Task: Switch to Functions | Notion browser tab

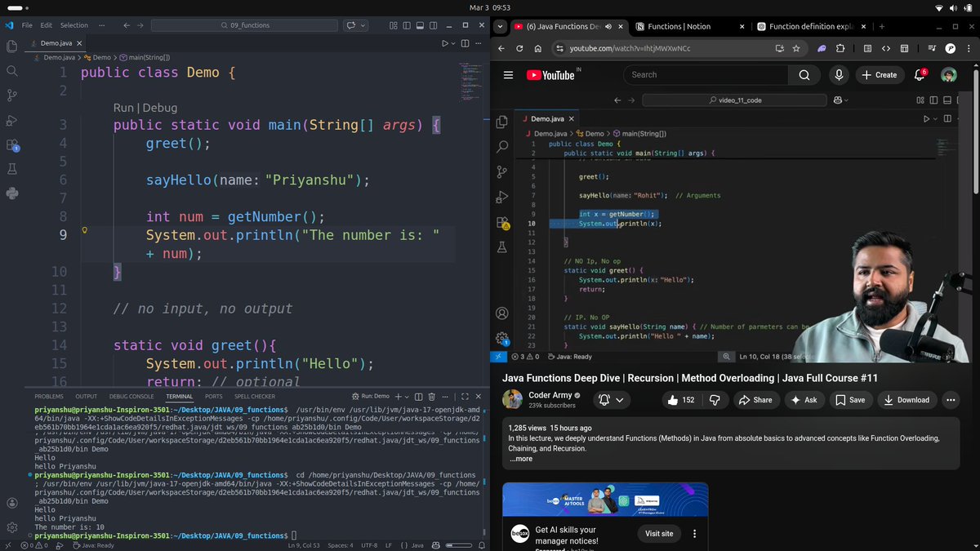Action: tap(679, 26)
